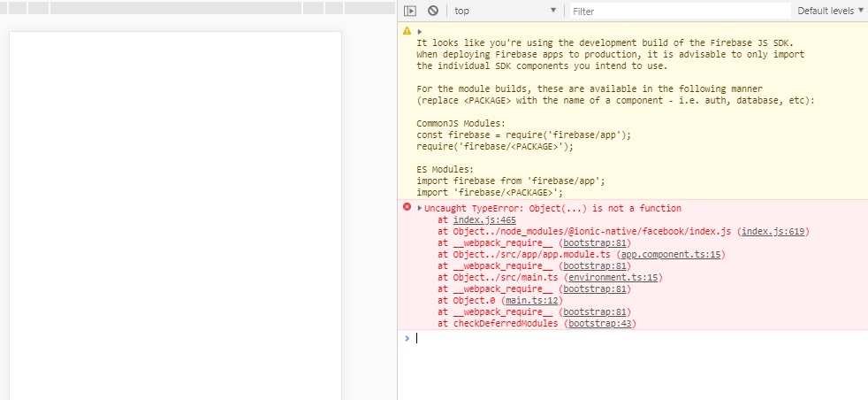
Task: Open bootstrap:81 link below src/main.ts line
Action: [x=595, y=289]
